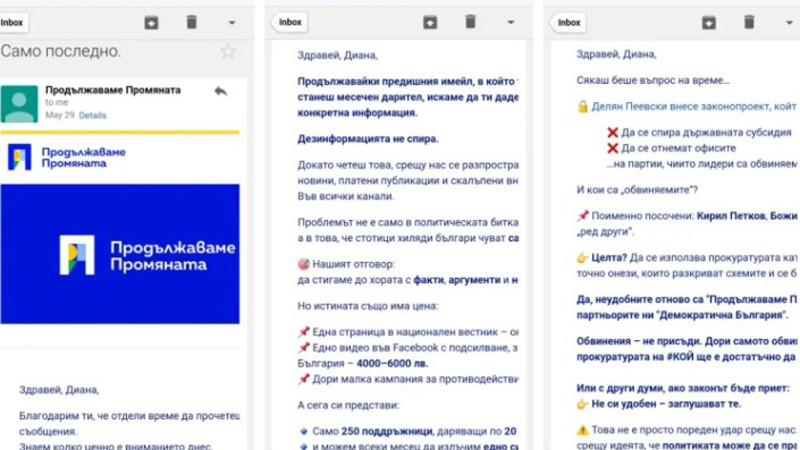Click '4000–6000 лв.' amount text
Image resolution: width=800 pixels, height=450 pixels.
click(392, 363)
